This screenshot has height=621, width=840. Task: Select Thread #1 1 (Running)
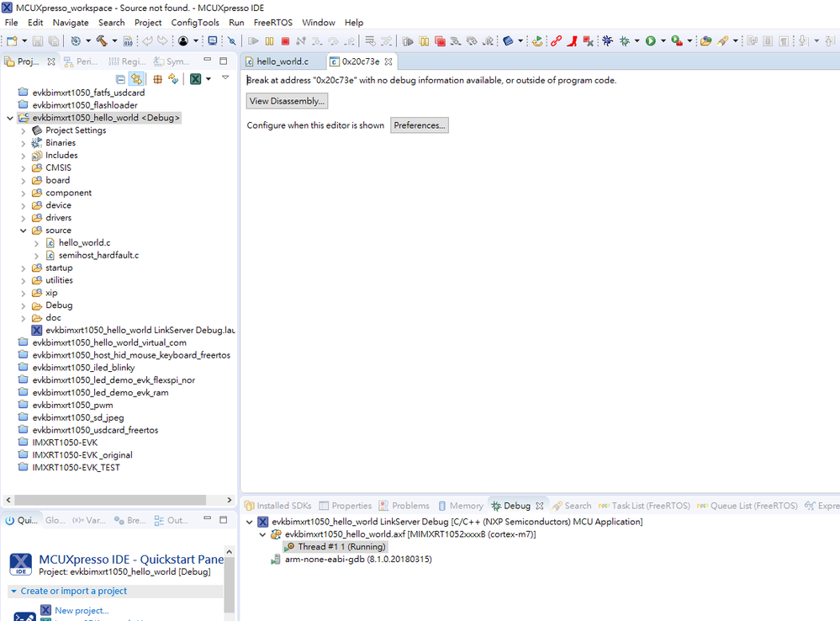[335, 546]
